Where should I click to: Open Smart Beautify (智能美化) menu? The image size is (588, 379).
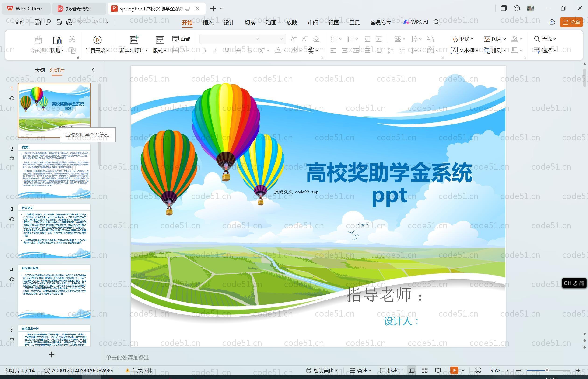[x=322, y=370]
